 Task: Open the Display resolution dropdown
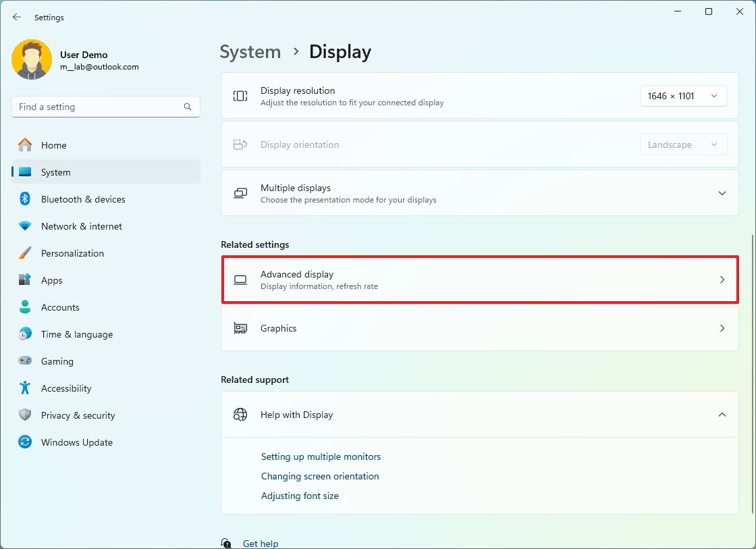(x=683, y=96)
